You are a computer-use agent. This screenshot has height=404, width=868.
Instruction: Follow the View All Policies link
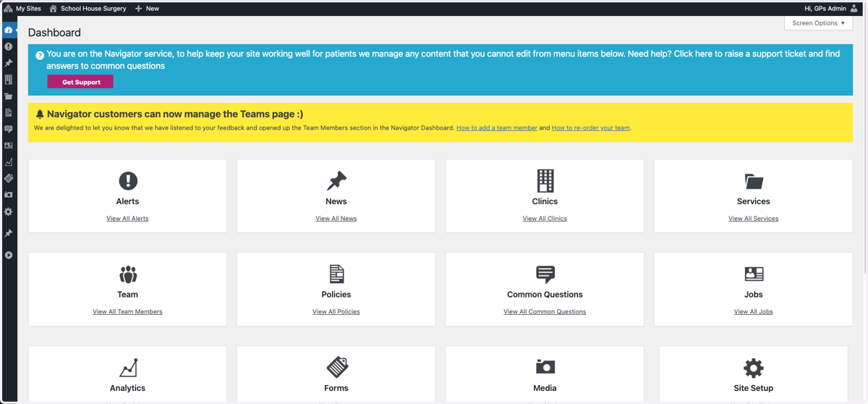[336, 312]
